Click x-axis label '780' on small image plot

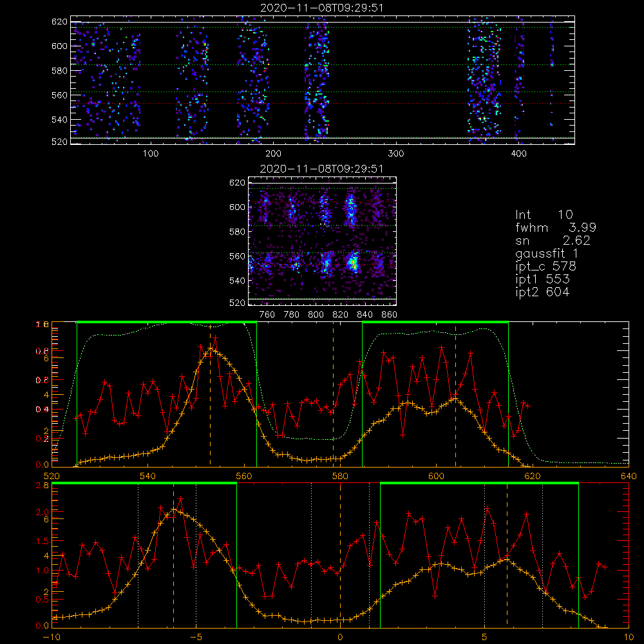[292, 315]
